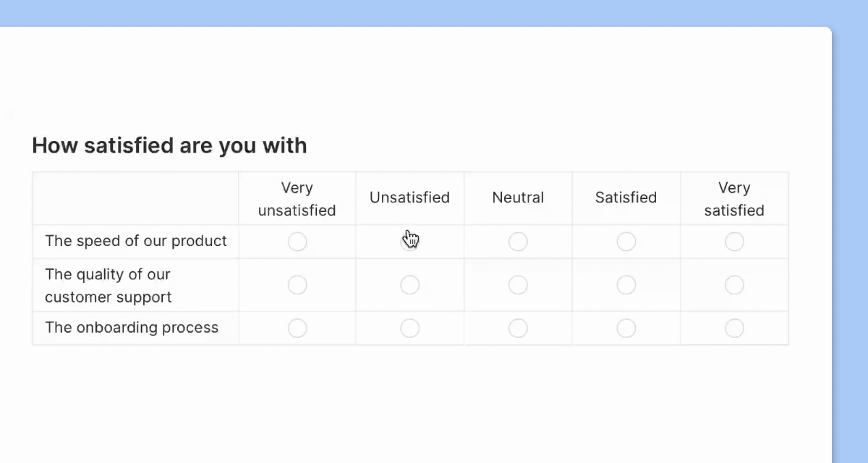The image size is (868, 463).
Task: Select Very satisfied for the onboarding process
Action: 734,328
